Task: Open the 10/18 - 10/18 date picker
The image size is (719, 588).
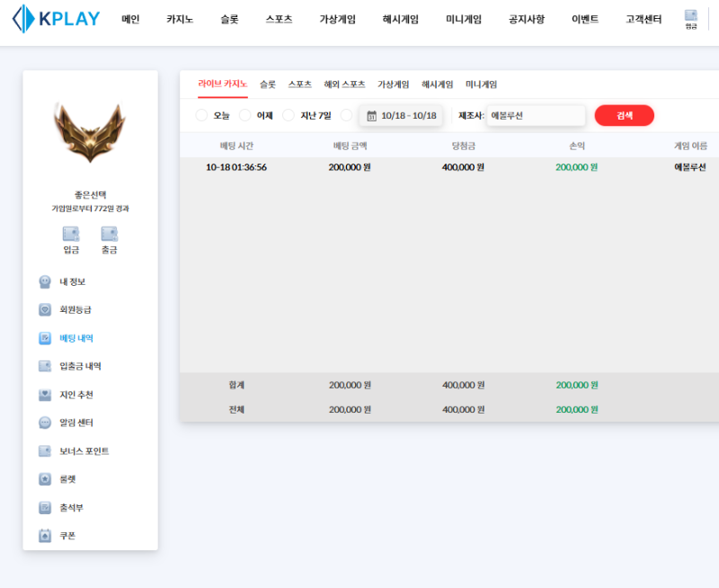Action: (401, 115)
